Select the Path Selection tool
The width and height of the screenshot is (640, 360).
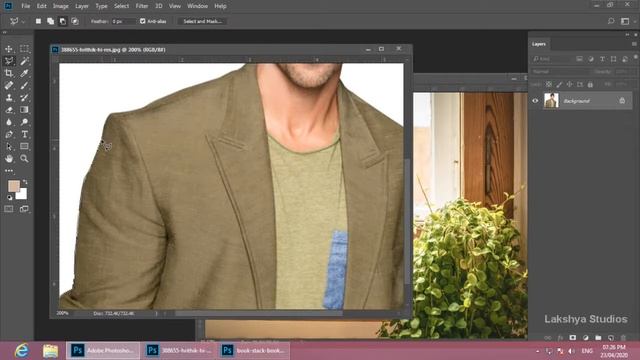pyautogui.click(x=9, y=147)
